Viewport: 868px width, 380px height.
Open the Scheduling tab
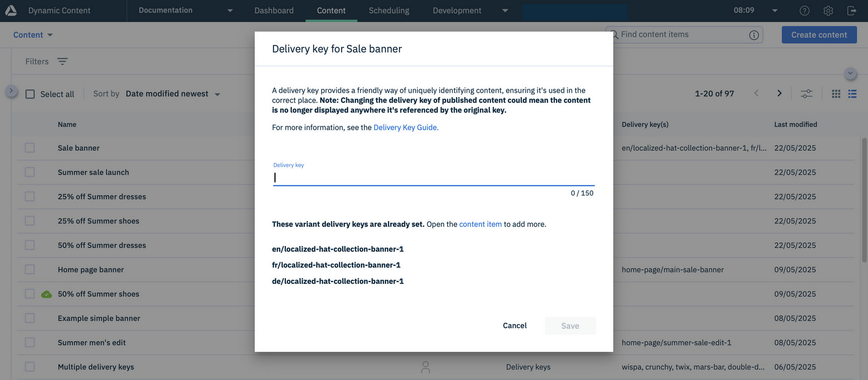tap(389, 11)
